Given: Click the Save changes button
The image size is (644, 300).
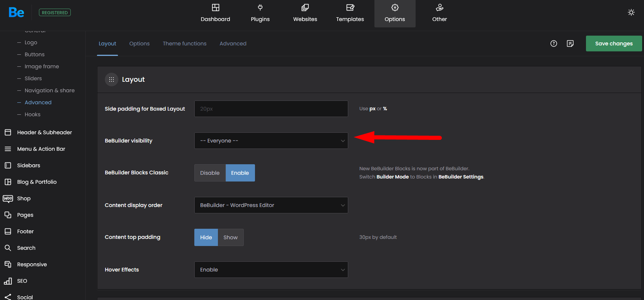Looking at the screenshot, I should point(614,43).
